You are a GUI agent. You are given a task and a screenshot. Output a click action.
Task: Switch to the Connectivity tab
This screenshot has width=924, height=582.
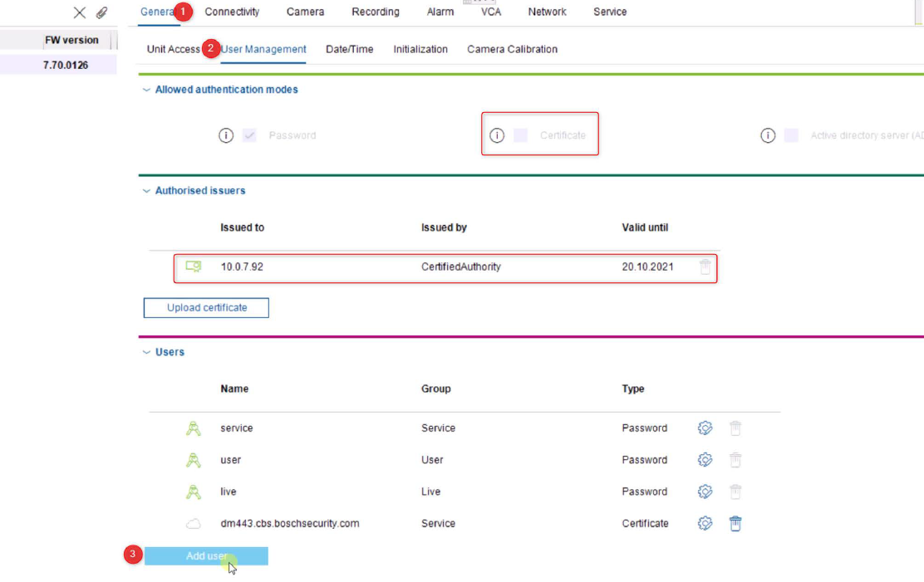click(x=232, y=12)
